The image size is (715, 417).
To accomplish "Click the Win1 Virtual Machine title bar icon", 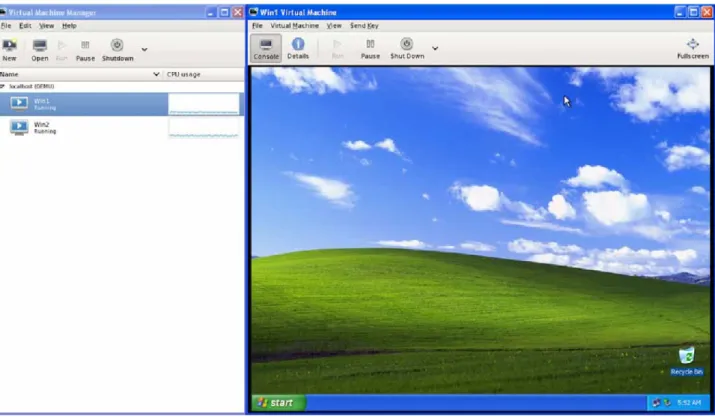I will pos(254,12).
